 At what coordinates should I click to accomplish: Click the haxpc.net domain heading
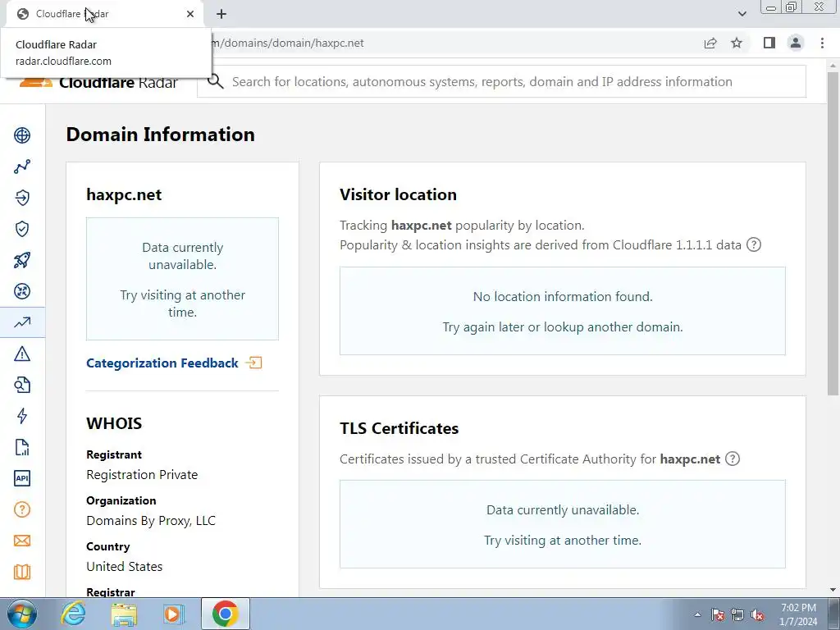[x=124, y=194]
